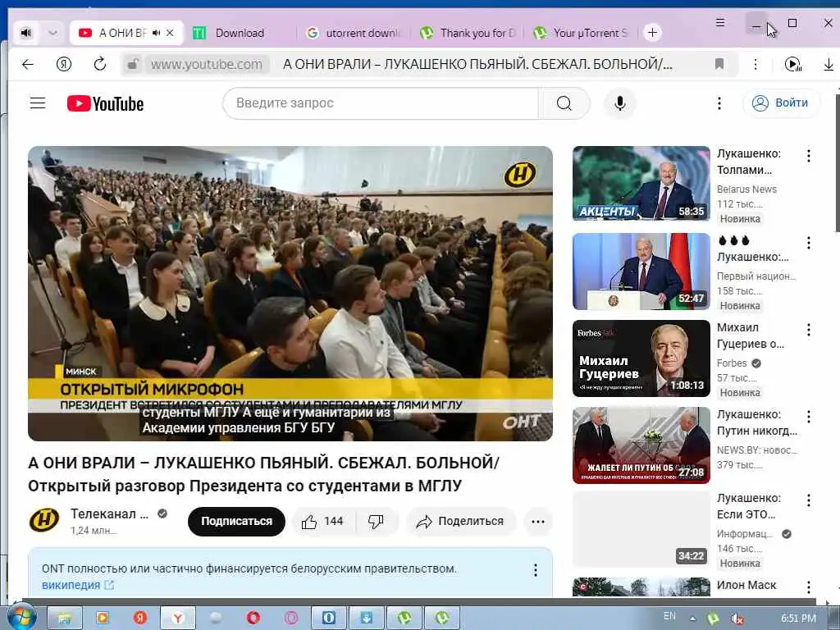Image resolution: width=840 pixels, height=630 pixels.
Task: Open options for Лукашенко: Если ЭТО video
Action: coord(808,500)
